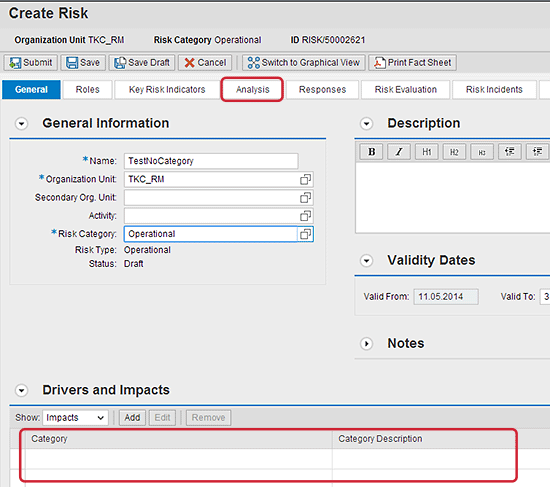This screenshot has width=550, height=487.
Task: Click Switch to Graphical View button
Action: click(x=304, y=62)
